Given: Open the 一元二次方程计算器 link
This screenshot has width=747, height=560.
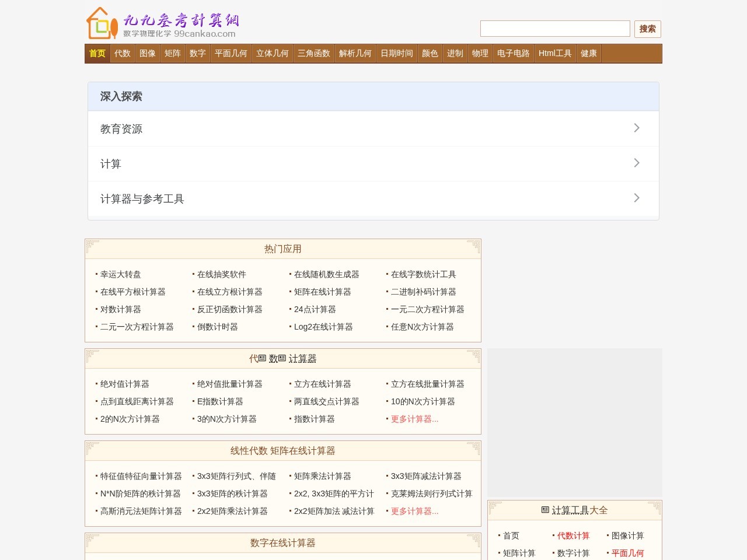Looking at the screenshot, I should click(x=428, y=309).
